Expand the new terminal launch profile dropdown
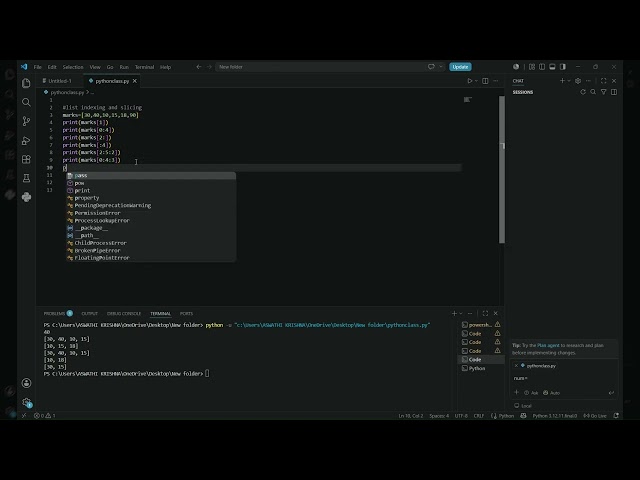The width and height of the screenshot is (640, 480). tap(461, 313)
